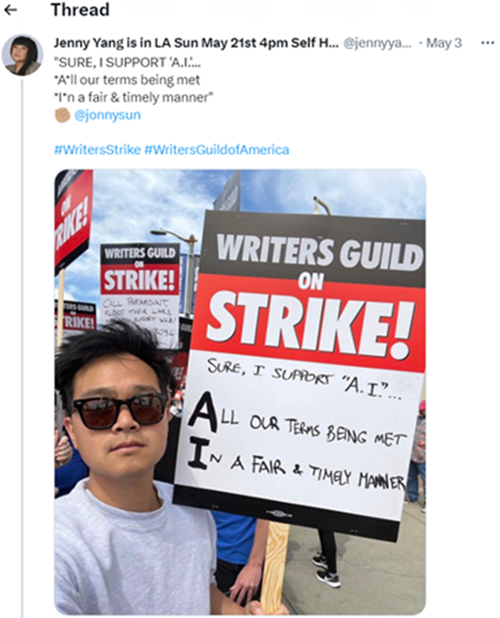This screenshot has width=500, height=618.
Task: Click tweet line 'SURE, I SUPPORT A.I....'
Action: coord(130,62)
